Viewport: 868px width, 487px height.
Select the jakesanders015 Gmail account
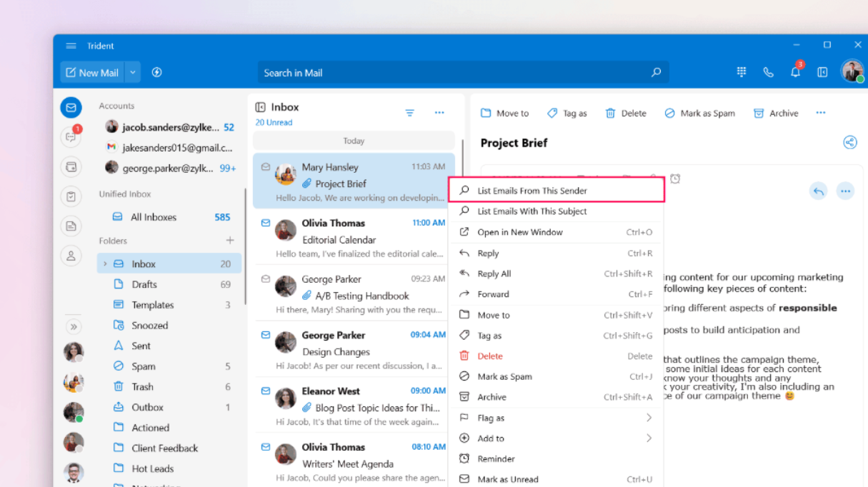(x=170, y=147)
